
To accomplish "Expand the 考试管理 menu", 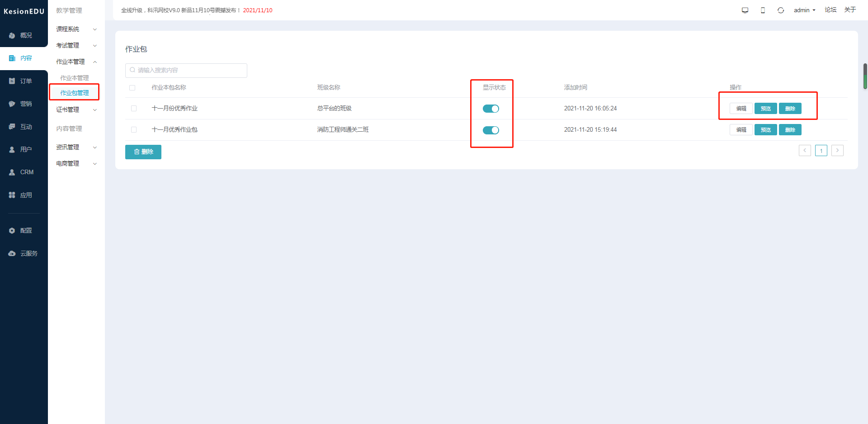I will [76, 45].
